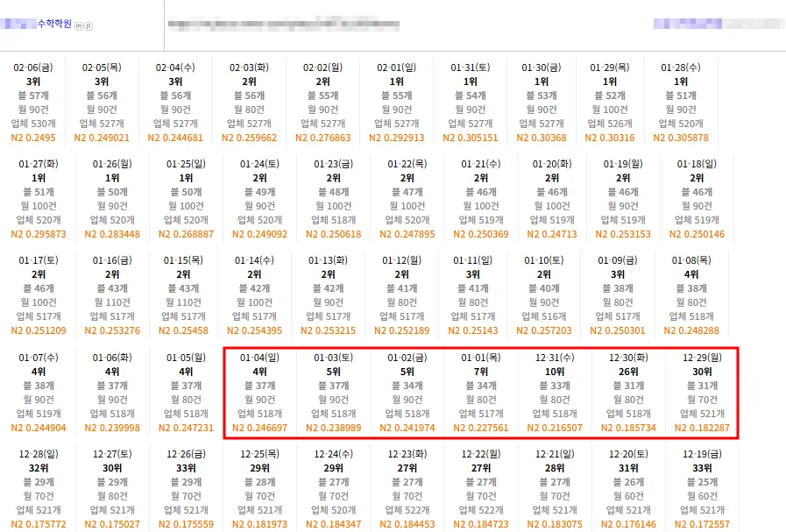Click the value N2 0.241974

(x=407, y=428)
